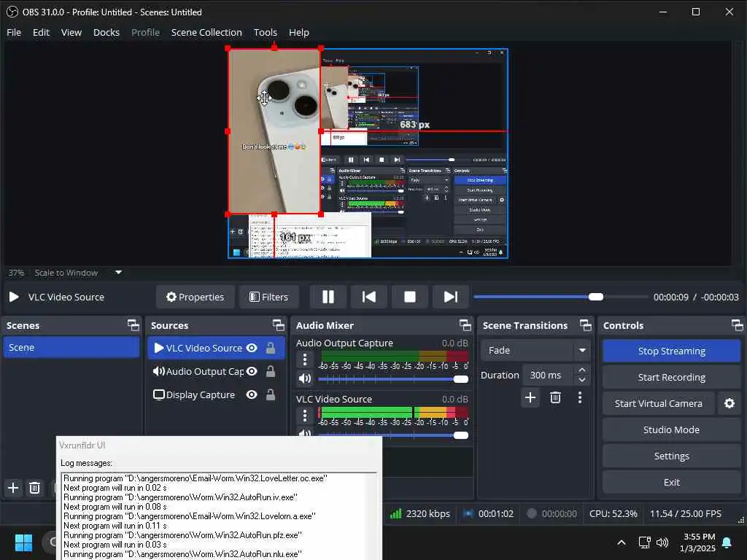Pop out the Scene Transitions dock
Image resolution: width=747 pixels, height=560 pixels.
(586, 325)
